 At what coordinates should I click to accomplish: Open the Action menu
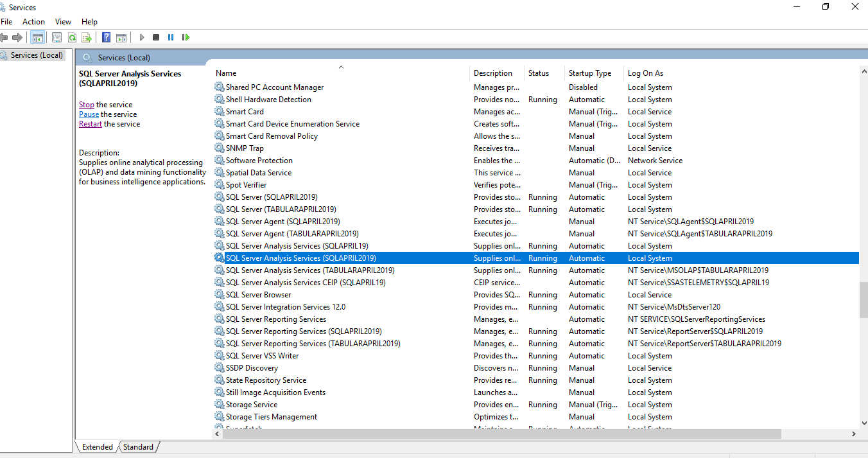pos(33,22)
